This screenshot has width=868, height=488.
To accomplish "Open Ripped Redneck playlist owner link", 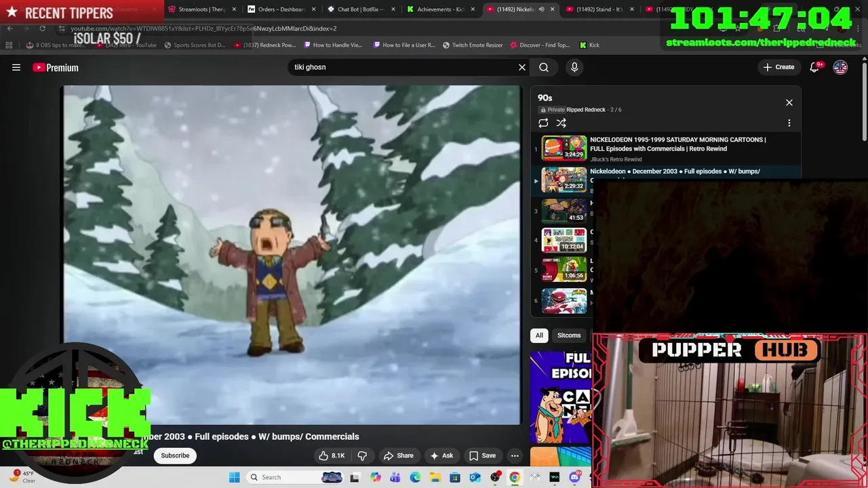I will coord(586,110).
